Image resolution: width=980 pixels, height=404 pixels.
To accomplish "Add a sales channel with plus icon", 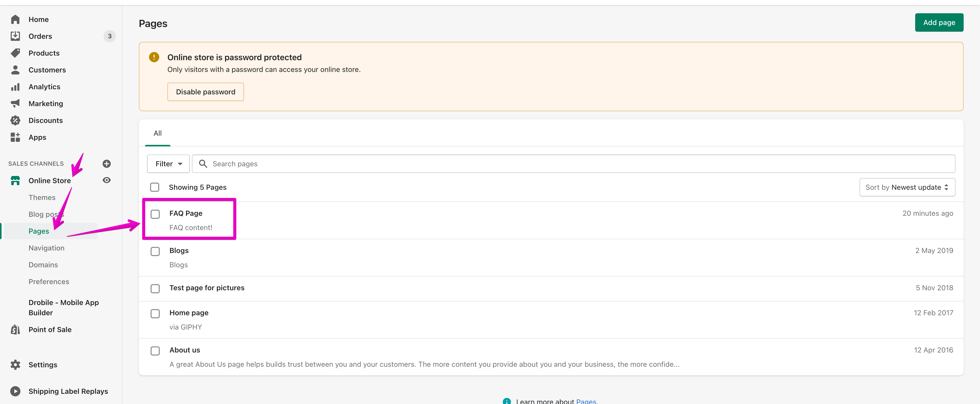I will [x=106, y=163].
